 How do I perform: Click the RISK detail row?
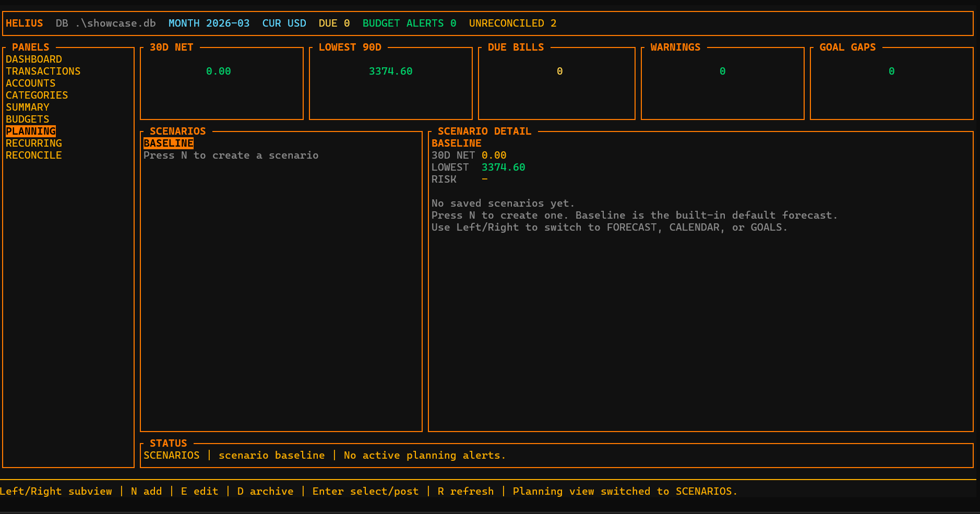(x=460, y=180)
